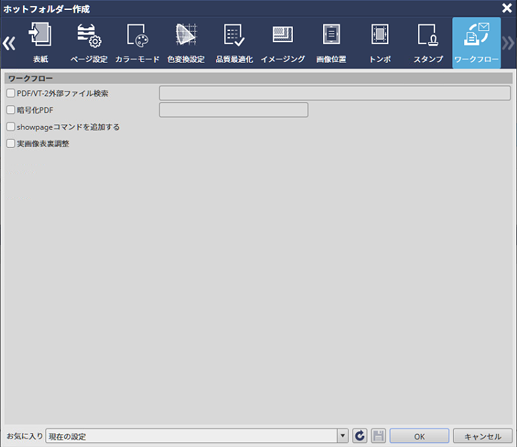Open the 画像位置 tab
The height and width of the screenshot is (447, 517).
tap(331, 43)
